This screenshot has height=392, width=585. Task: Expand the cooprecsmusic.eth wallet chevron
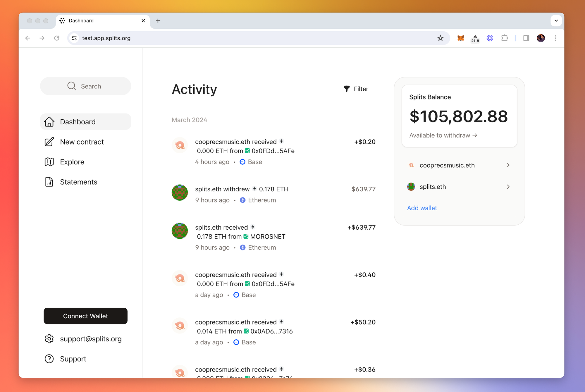tap(508, 165)
